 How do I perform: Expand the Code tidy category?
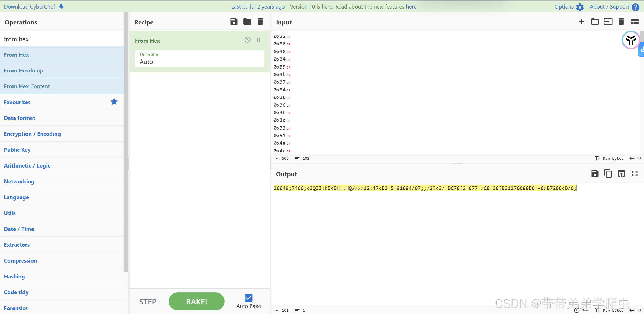62,292
